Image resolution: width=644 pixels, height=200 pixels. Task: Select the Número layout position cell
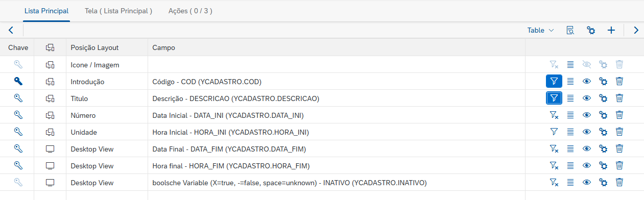[107, 115]
